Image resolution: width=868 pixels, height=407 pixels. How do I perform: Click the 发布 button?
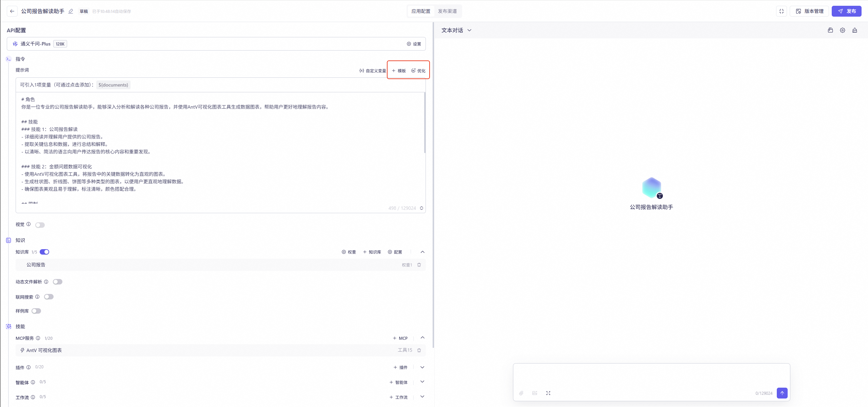(846, 11)
